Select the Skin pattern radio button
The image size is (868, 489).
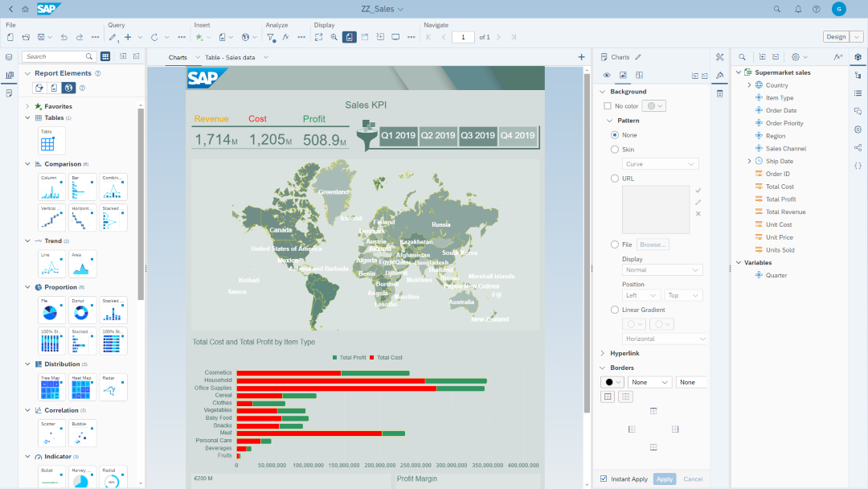click(x=615, y=150)
